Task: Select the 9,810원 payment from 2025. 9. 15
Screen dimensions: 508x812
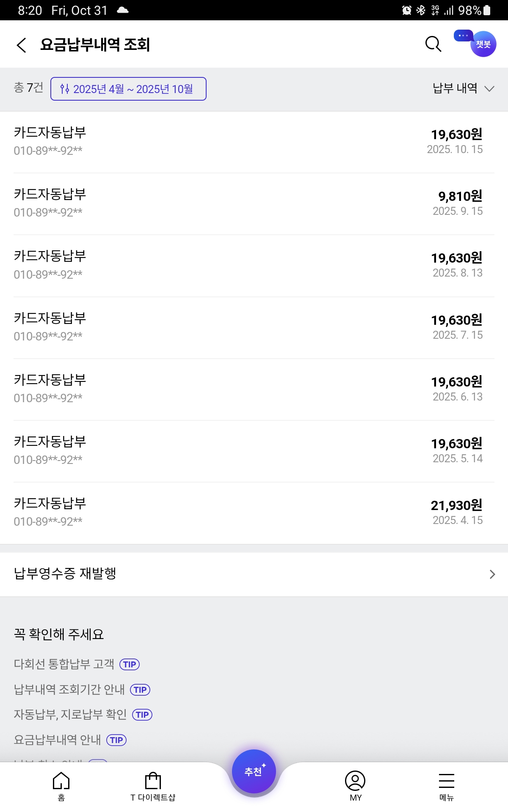Action: pyautogui.click(x=254, y=203)
